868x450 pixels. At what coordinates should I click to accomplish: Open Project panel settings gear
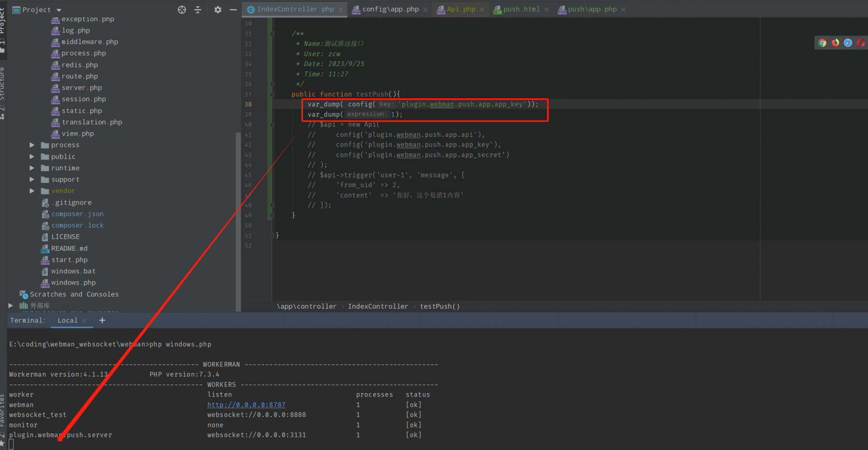coord(218,10)
